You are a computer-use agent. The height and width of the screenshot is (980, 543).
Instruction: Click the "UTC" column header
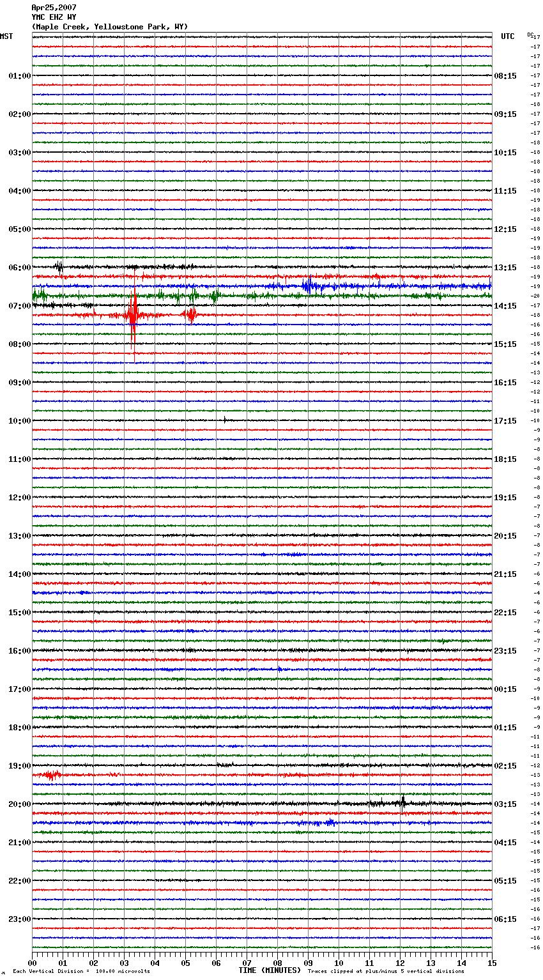[x=508, y=36]
